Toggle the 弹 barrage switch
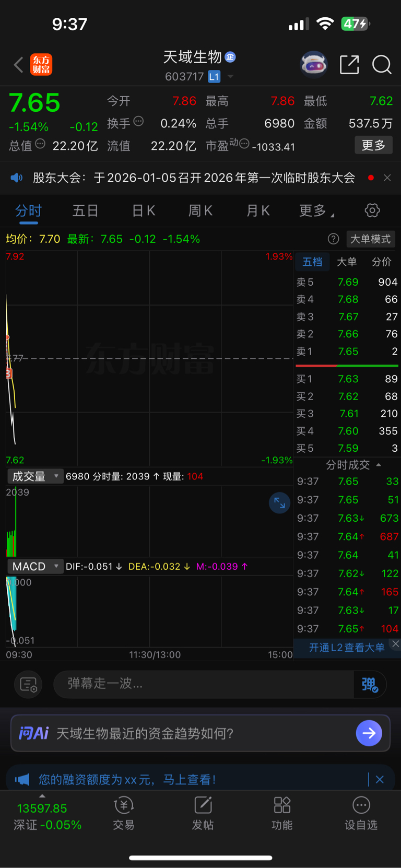The width and height of the screenshot is (401, 868). click(370, 684)
